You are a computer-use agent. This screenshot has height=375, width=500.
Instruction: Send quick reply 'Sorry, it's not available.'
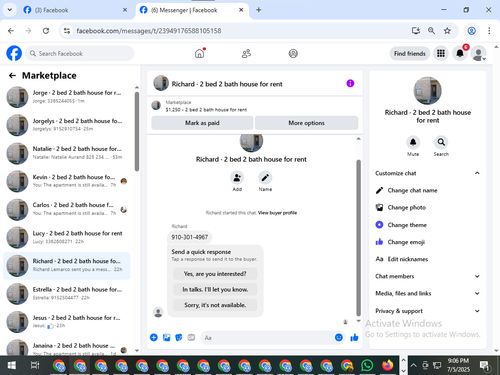(215, 305)
